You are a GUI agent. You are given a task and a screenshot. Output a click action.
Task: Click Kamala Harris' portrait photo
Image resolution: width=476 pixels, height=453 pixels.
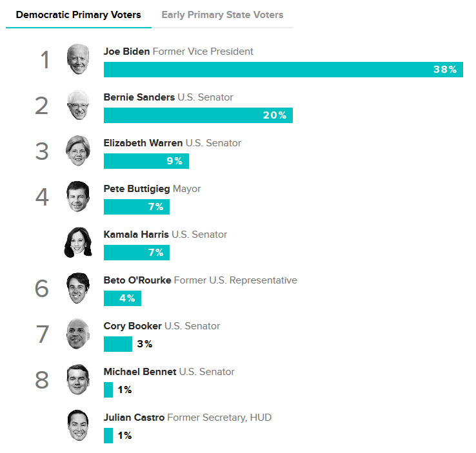click(78, 242)
